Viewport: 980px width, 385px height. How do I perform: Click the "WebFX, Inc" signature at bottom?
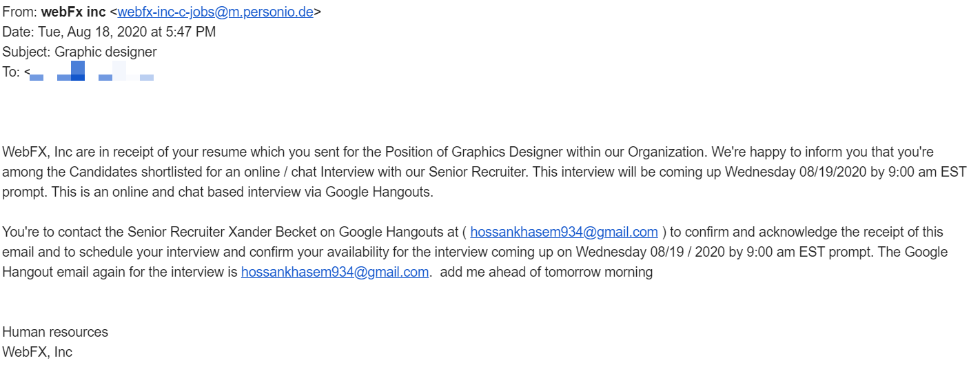(37, 352)
